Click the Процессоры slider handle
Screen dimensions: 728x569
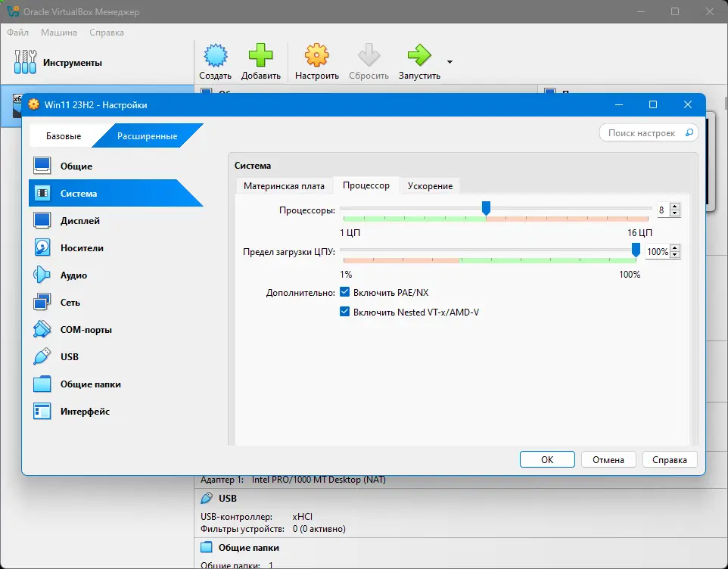click(x=486, y=208)
